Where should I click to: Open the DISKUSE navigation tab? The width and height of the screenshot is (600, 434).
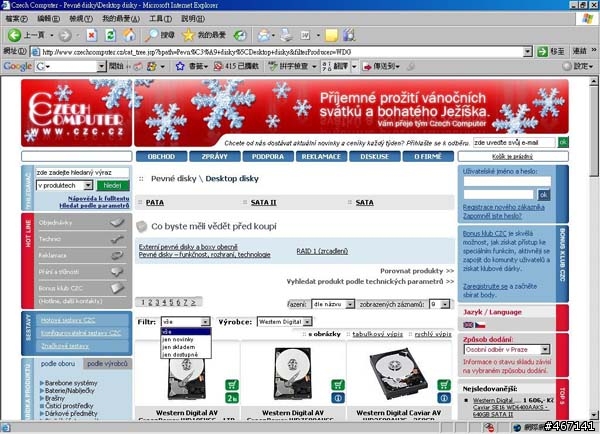point(374,157)
